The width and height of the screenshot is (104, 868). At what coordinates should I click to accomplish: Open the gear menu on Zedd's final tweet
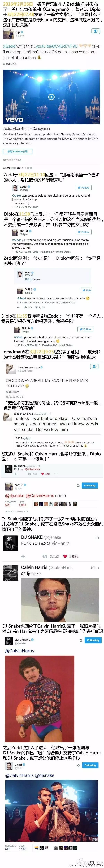(78, 765)
